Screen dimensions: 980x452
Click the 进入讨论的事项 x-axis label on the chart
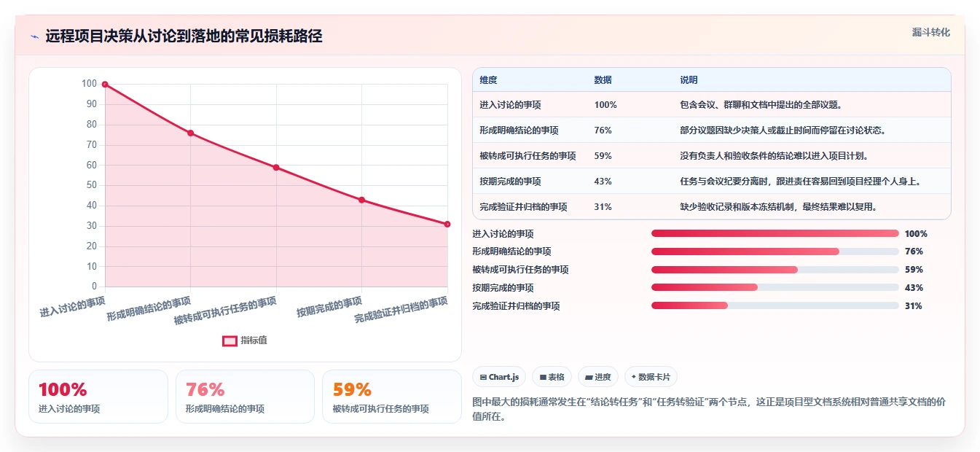point(72,306)
